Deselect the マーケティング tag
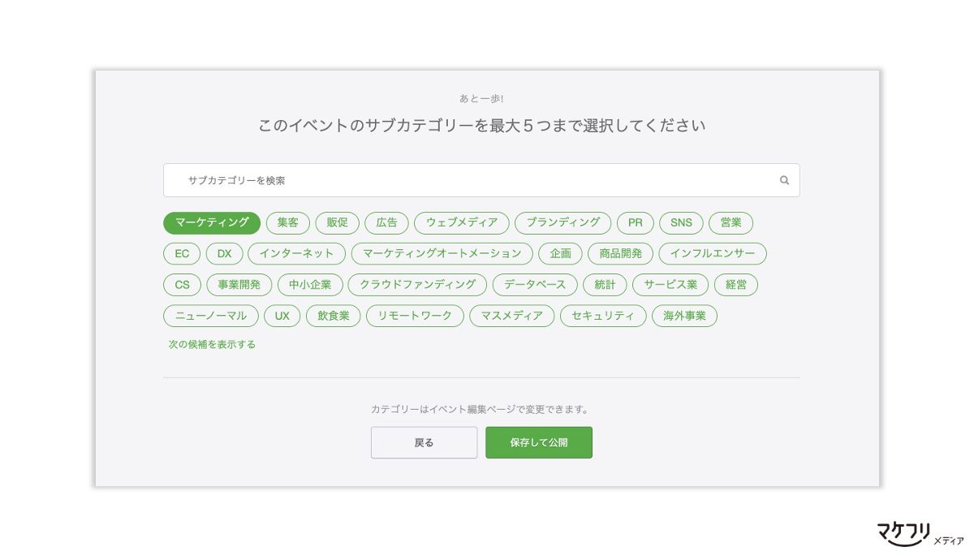 click(x=212, y=222)
